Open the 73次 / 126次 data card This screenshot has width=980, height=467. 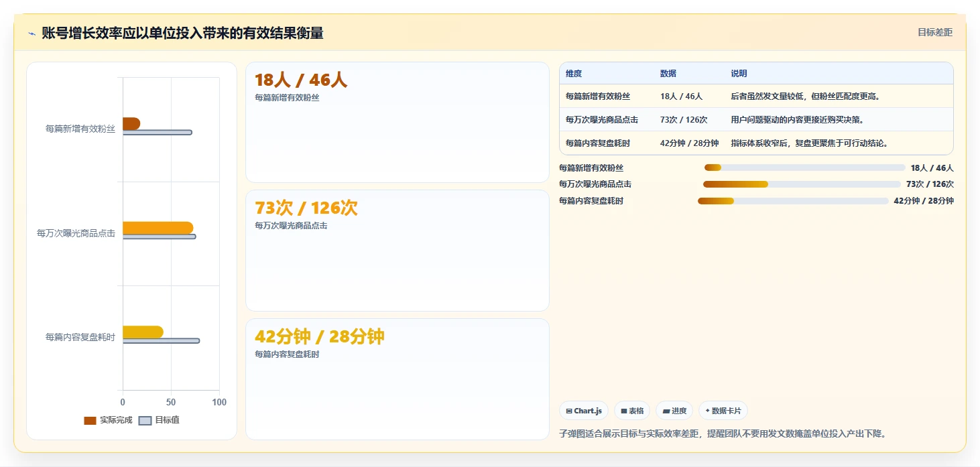coord(397,251)
